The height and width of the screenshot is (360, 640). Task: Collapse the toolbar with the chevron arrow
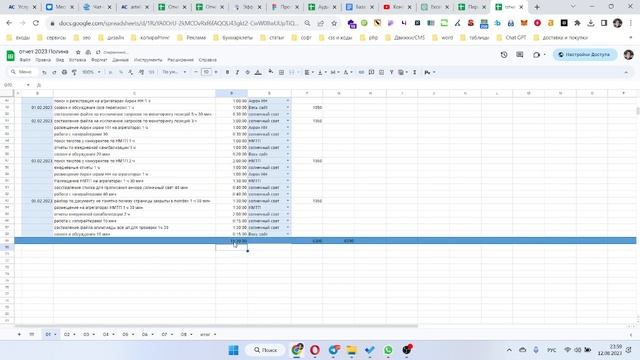tap(626, 72)
